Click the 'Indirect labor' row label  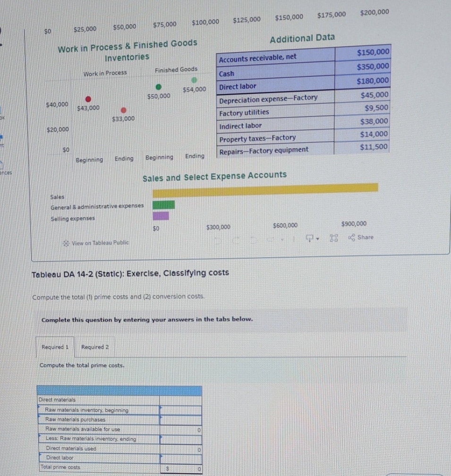240,126
